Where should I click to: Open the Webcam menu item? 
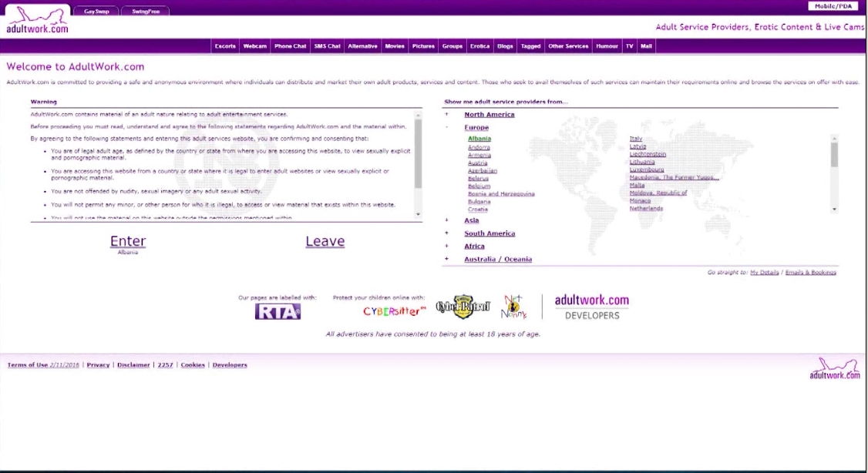click(x=254, y=46)
